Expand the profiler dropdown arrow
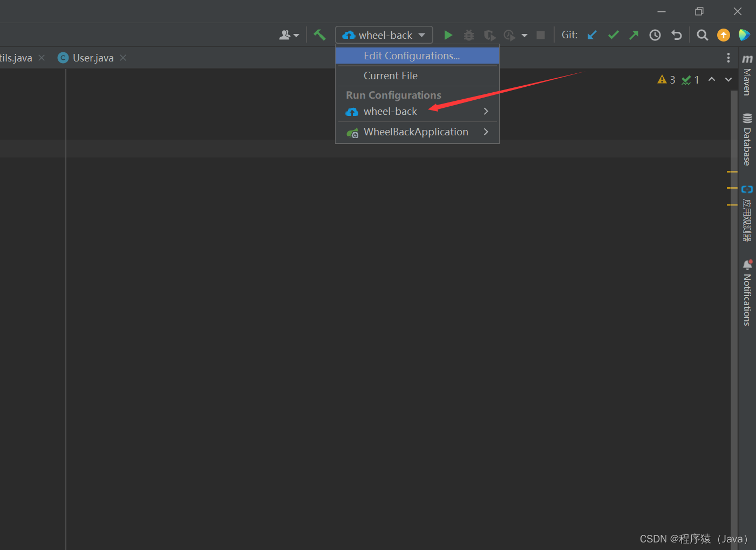This screenshot has width=756, height=550. tap(525, 36)
